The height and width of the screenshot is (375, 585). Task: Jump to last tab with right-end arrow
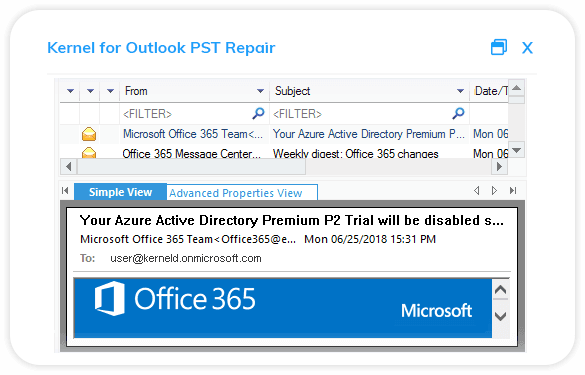(x=513, y=191)
